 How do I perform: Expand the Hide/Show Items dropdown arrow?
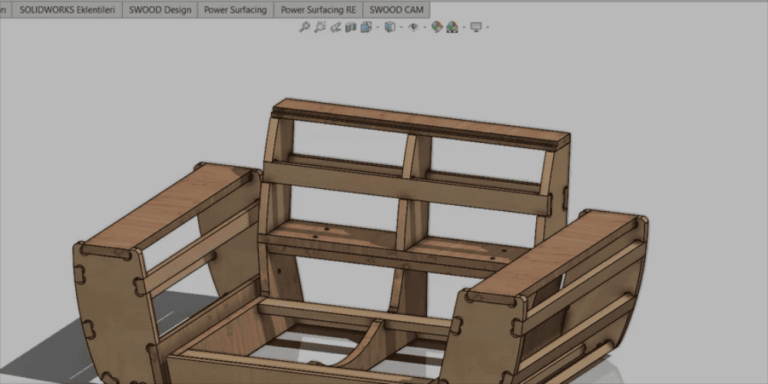click(x=425, y=27)
